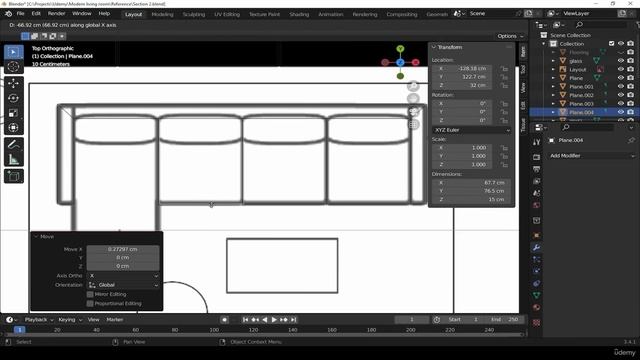Click the auto keying record button
640x360 pixels.
tap(224, 320)
